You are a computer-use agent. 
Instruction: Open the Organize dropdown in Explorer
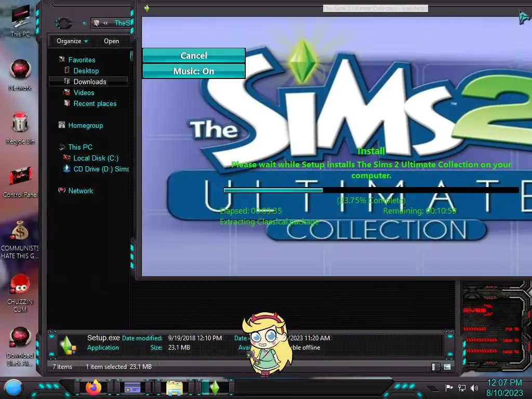(72, 41)
